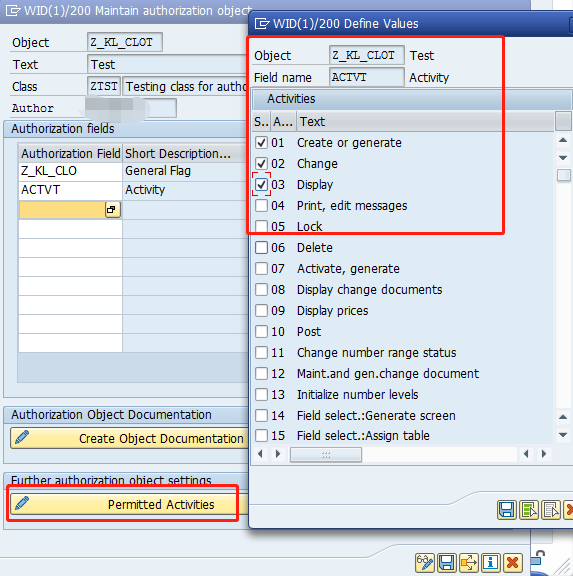Screen dimensions: 573x576
Task: Uncheck activity 03 Display
Action: (x=262, y=184)
